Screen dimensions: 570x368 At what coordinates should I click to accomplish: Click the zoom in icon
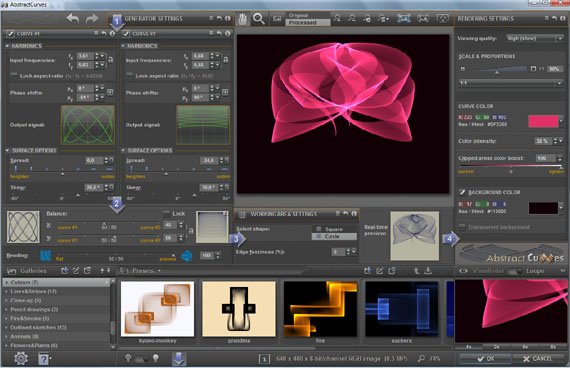337,18
